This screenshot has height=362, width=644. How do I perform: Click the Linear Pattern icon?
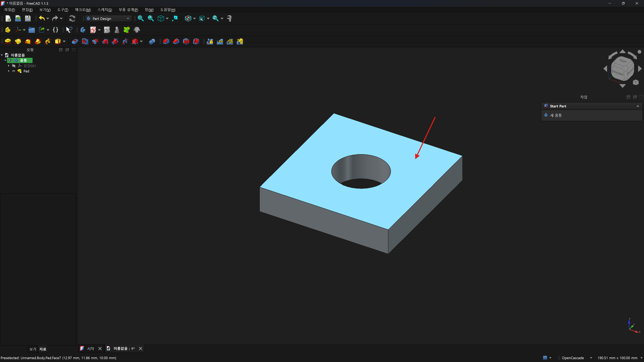(220, 41)
